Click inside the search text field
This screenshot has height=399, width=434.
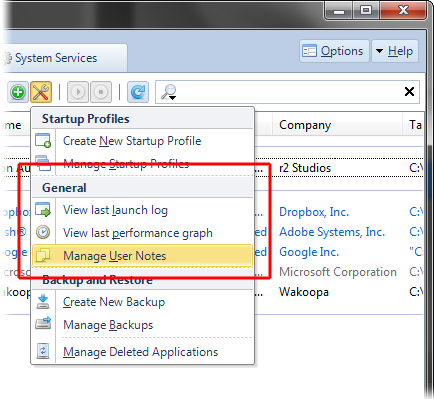288,92
